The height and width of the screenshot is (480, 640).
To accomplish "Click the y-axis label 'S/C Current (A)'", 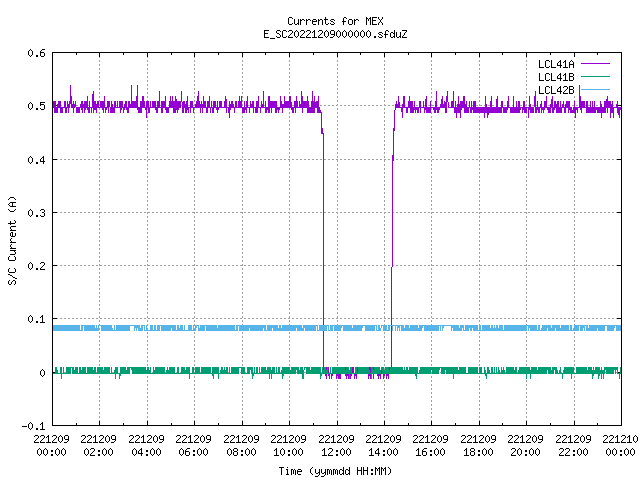I will (x=13, y=241).
